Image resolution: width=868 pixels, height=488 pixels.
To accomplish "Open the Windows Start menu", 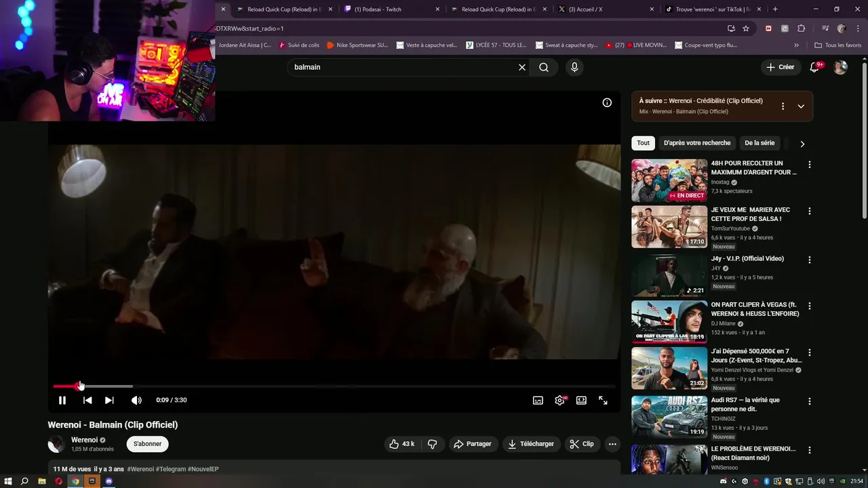I will (x=8, y=481).
